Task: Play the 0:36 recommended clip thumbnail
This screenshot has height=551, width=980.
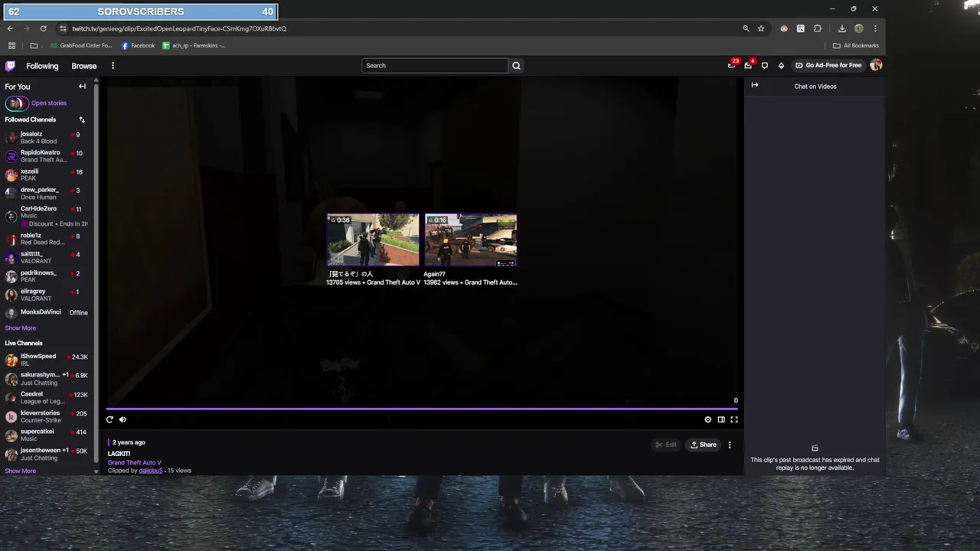Action: [x=373, y=240]
